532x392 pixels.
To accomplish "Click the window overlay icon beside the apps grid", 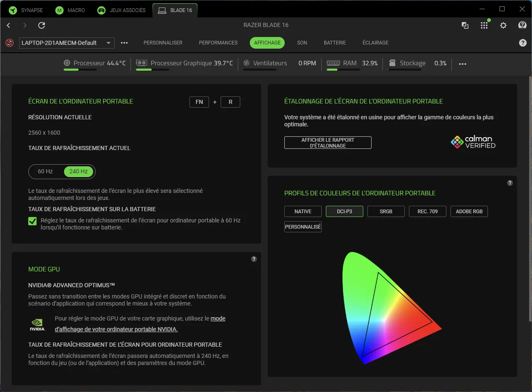I will coord(465,25).
